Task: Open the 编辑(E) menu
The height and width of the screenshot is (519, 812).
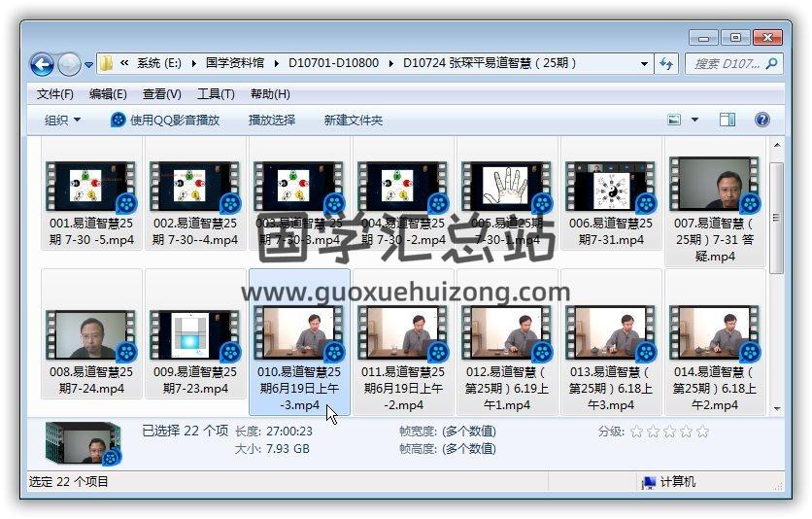Action: point(108,94)
